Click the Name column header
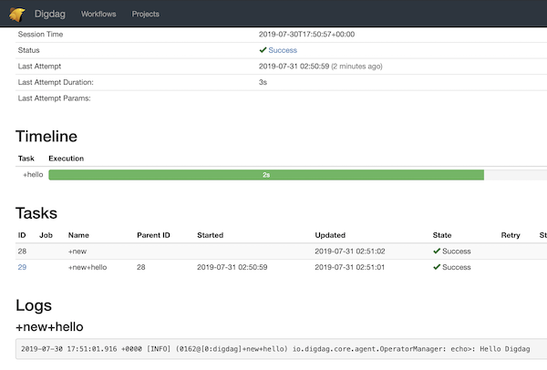Screen dimensions: 547x370 [78, 235]
